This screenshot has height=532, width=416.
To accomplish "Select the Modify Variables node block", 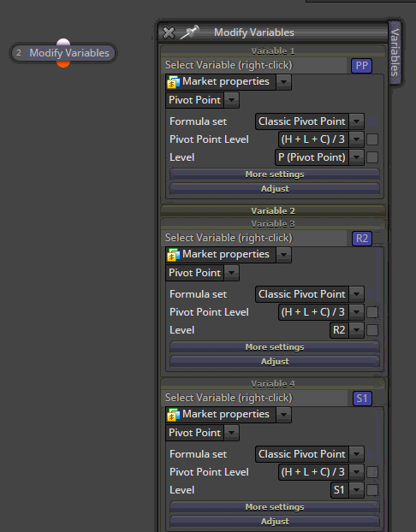I will tap(63, 53).
